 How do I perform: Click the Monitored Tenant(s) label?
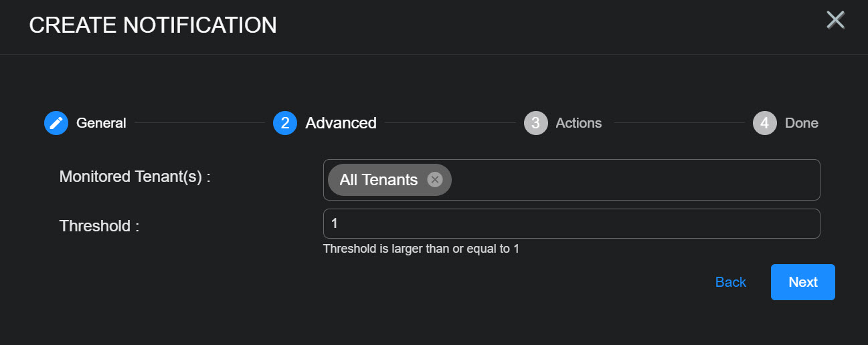(135, 177)
